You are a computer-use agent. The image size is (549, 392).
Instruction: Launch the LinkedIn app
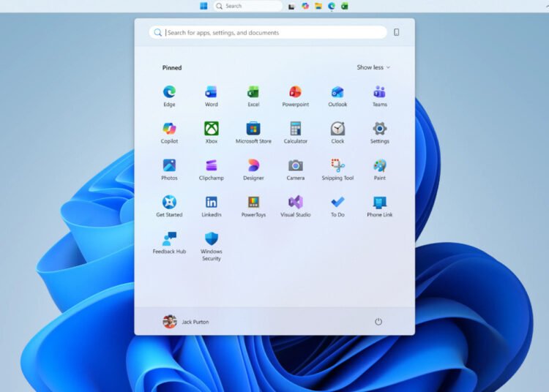point(211,206)
